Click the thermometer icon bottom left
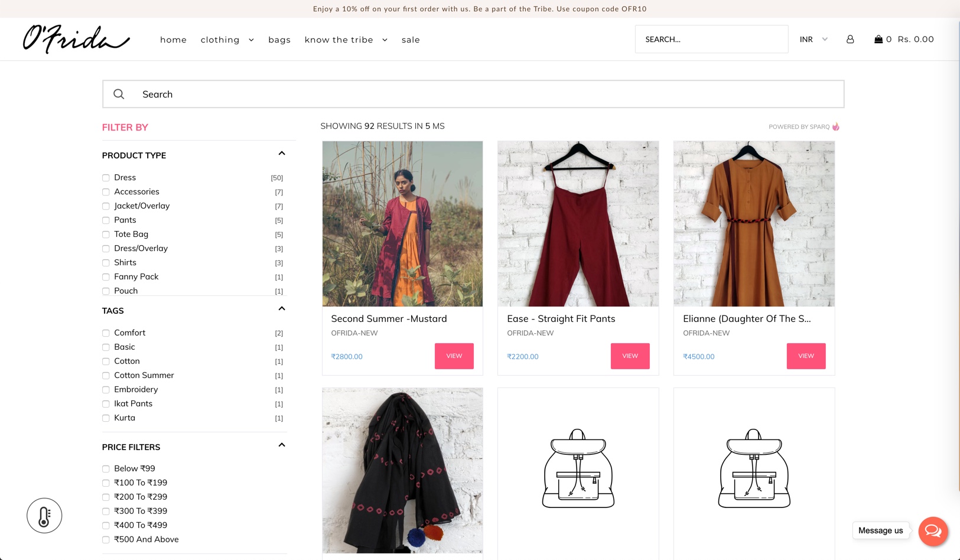This screenshot has height=560, width=960. pyautogui.click(x=44, y=515)
